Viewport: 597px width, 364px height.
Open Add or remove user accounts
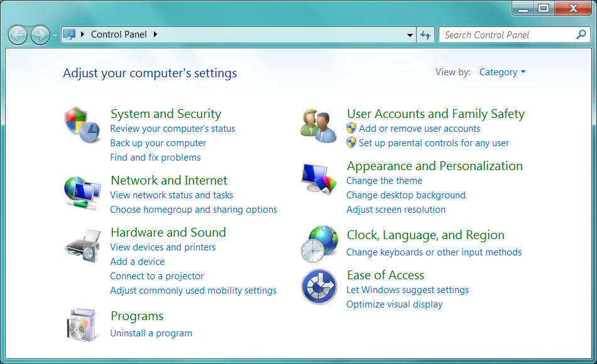pos(419,129)
